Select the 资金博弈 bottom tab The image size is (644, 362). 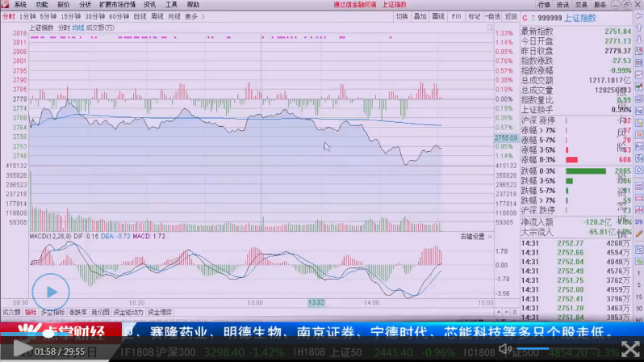[x=159, y=313]
